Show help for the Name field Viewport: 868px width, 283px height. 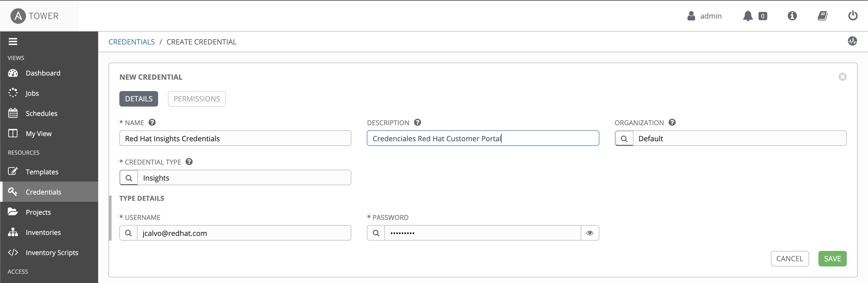click(152, 122)
